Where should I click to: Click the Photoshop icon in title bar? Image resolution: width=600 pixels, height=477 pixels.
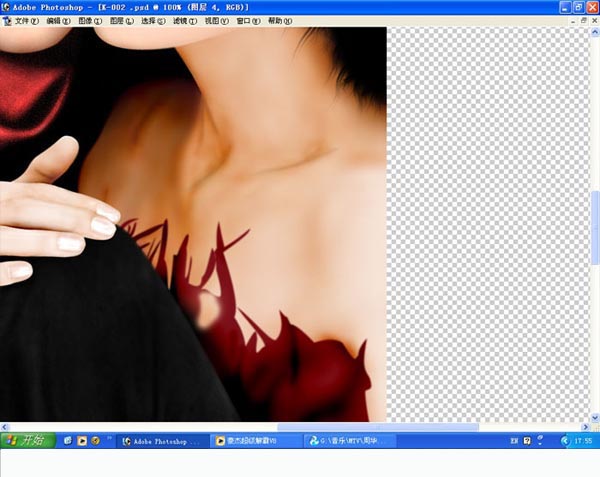coord(6,7)
